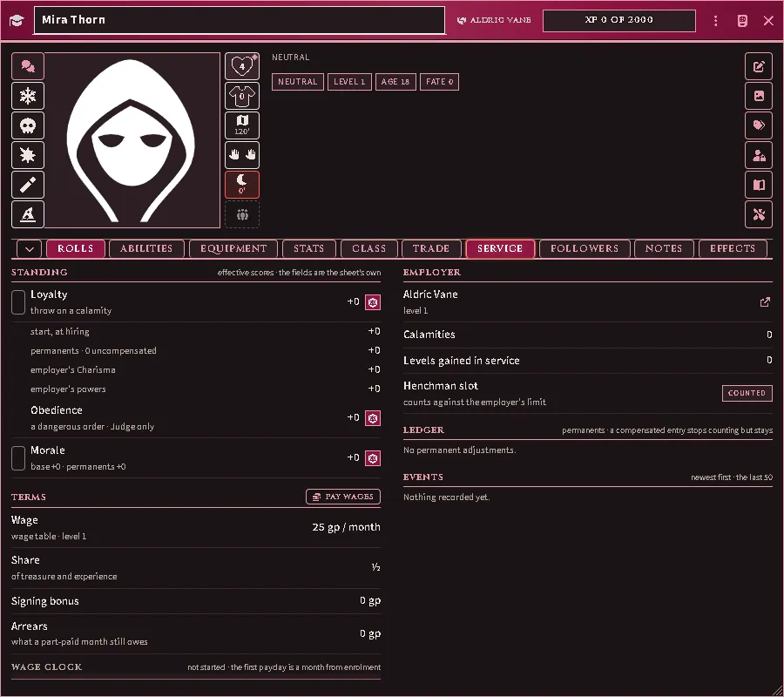Click the starburst icon button

[x=28, y=155]
